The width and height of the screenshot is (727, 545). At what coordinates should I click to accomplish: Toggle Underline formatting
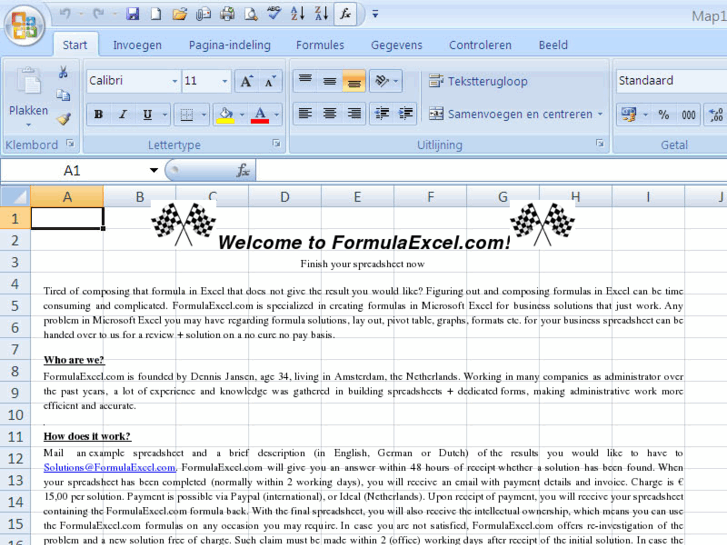[147, 115]
